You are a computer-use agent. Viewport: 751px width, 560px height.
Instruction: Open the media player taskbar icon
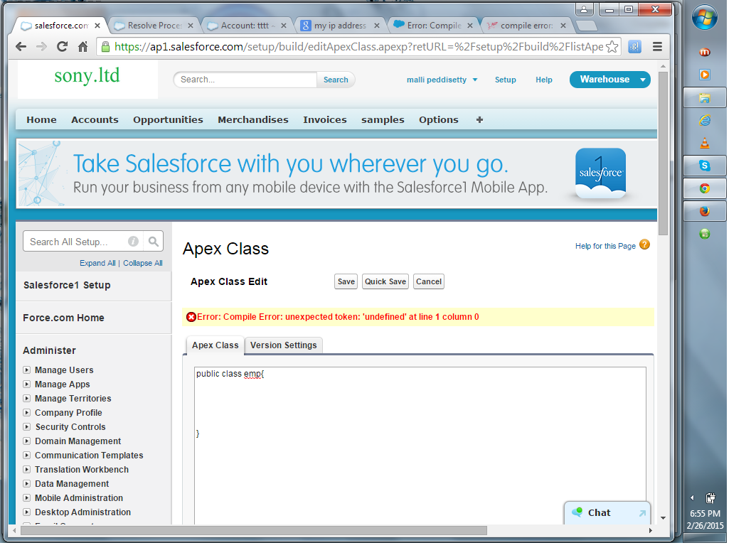click(705, 74)
